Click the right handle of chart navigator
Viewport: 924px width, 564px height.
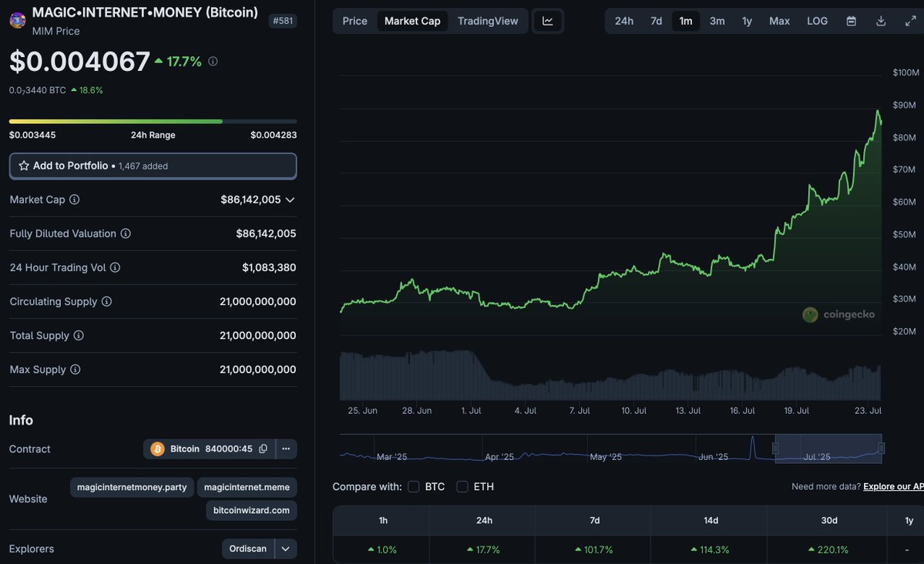tap(882, 448)
